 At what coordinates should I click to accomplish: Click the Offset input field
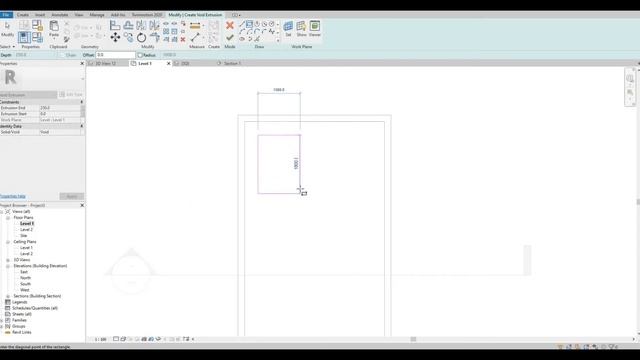click(116, 55)
